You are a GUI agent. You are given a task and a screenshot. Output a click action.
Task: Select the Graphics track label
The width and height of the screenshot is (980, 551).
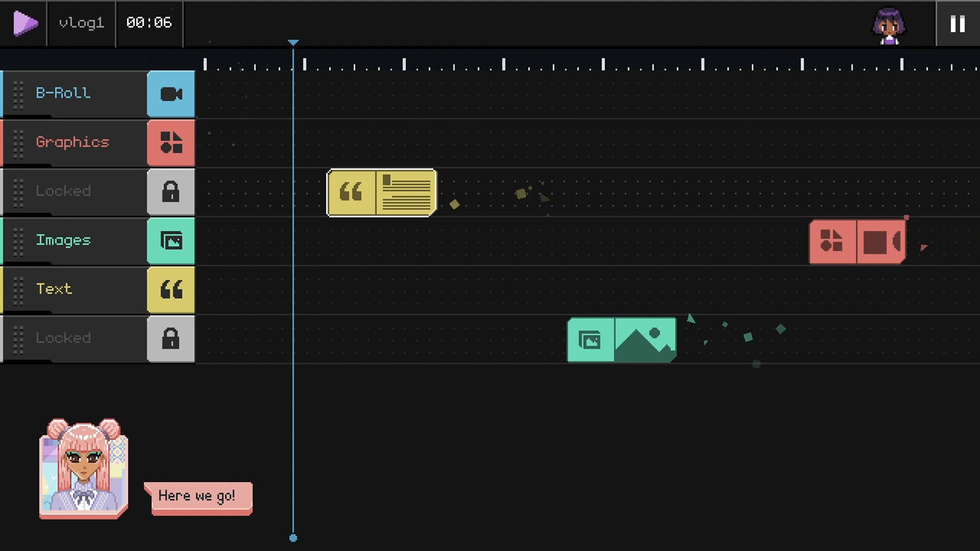point(72,143)
